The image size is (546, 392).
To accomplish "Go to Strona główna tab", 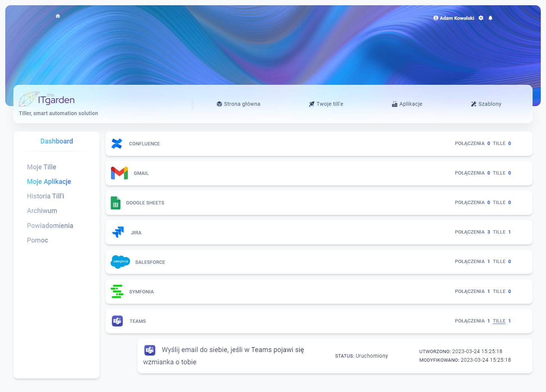I will 238,104.
